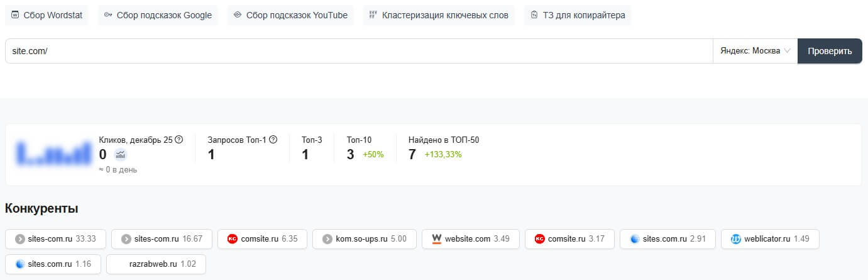Viewport: 868px width, 280px height.
Task: Click the Конкуренты heading
Action: [x=41, y=208]
